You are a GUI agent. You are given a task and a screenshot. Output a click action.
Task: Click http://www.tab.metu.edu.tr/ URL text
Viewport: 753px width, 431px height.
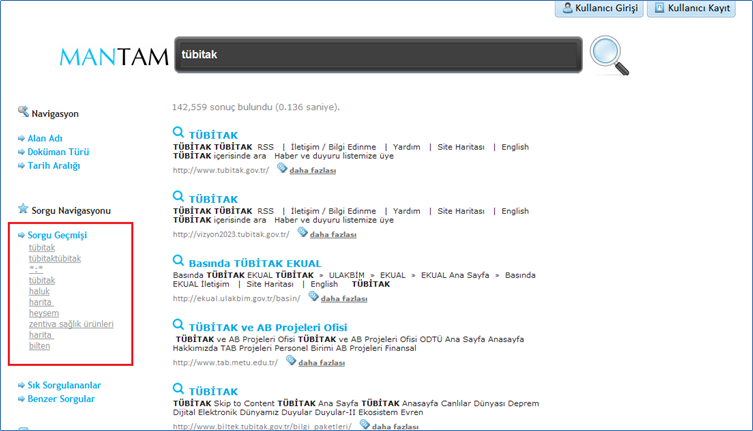point(225,363)
